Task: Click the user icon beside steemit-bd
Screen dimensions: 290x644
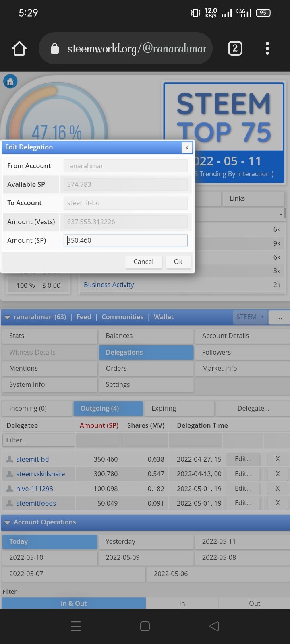Action: 10,459
